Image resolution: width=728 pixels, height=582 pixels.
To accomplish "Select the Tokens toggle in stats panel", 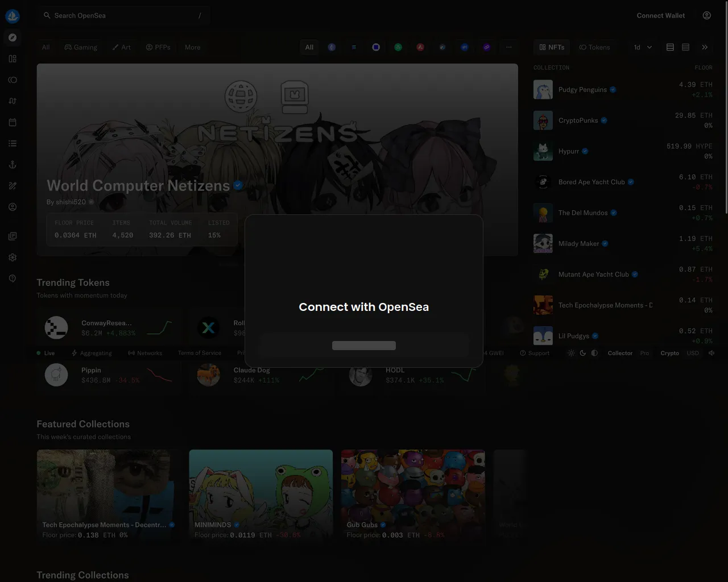I will 594,47.
